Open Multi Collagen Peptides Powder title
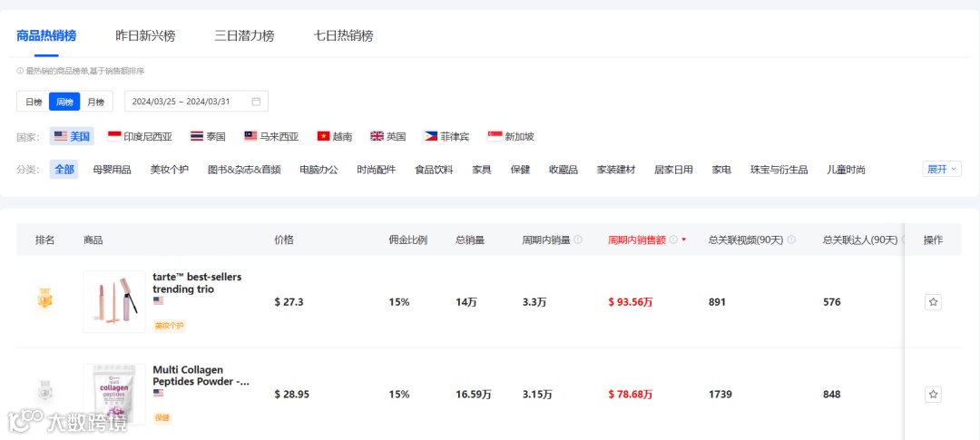The height and width of the screenshot is (440, 980). click(201, 376)
